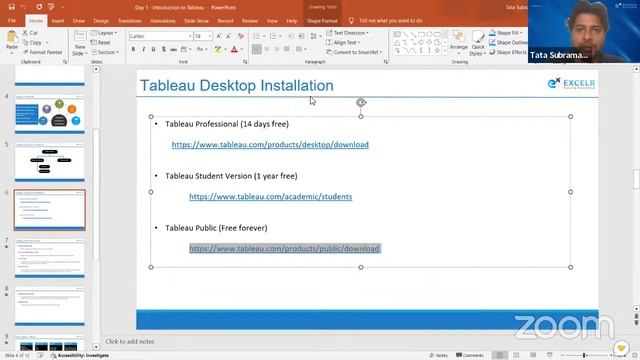640x360 pixels.
Task: Click the Shape Outline button
Action: point(508,42)
